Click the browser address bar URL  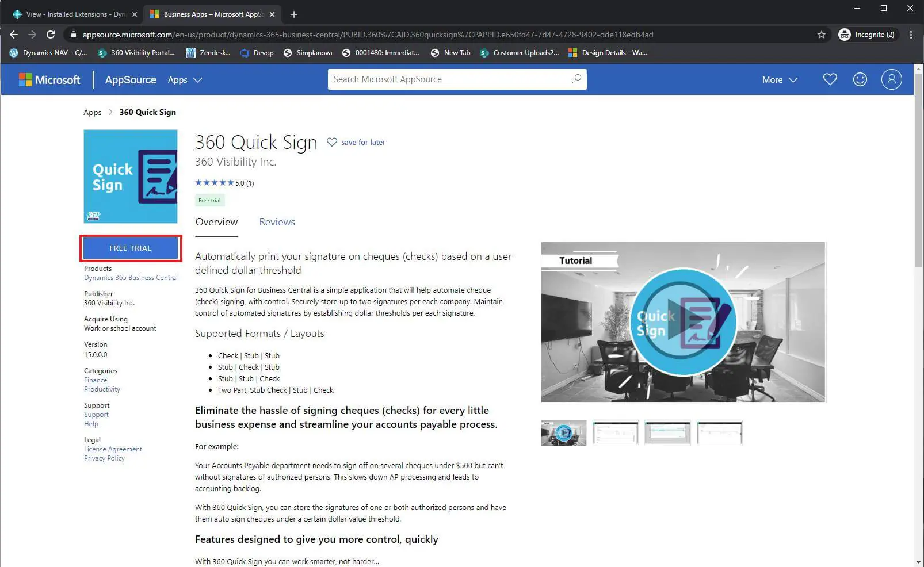[x=368, y=35]
